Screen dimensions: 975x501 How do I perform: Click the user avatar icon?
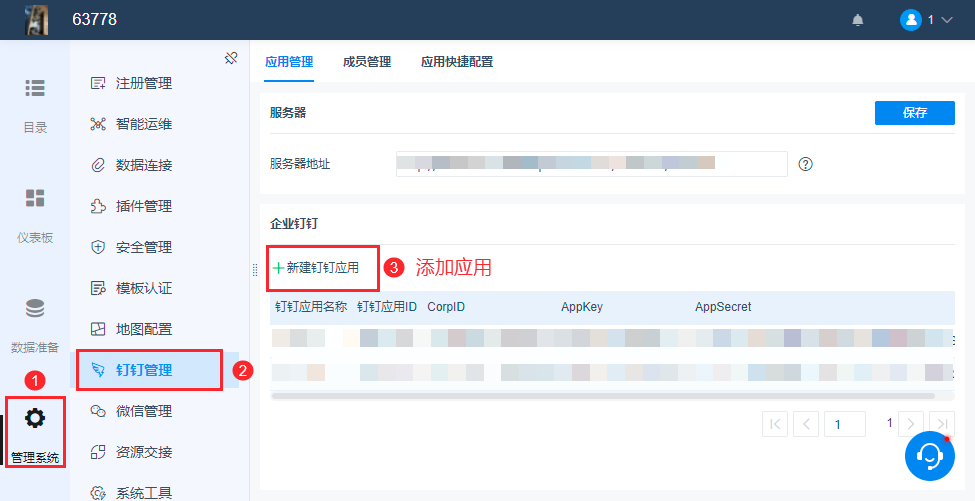coord(910,20)
